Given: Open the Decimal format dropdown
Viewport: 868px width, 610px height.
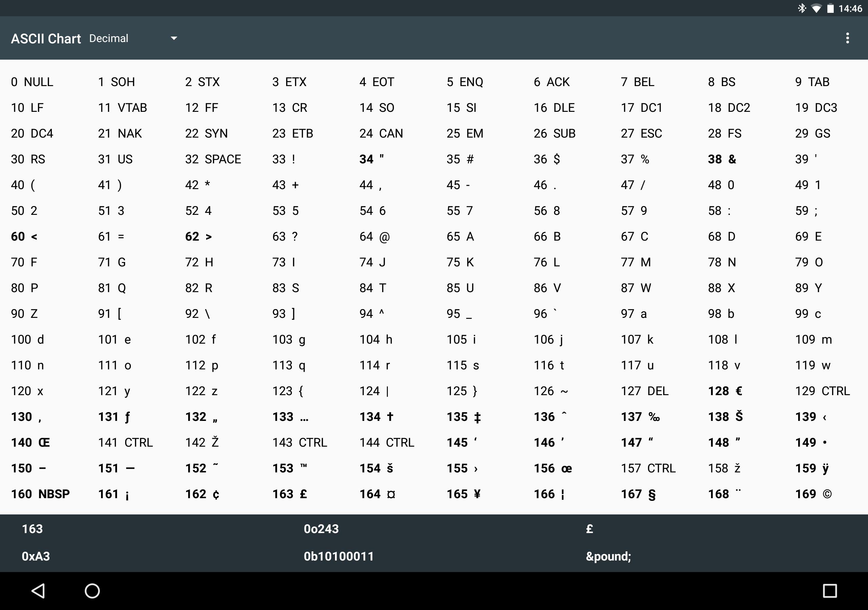Looking at the screenshot, I should (x=133, y=38).
